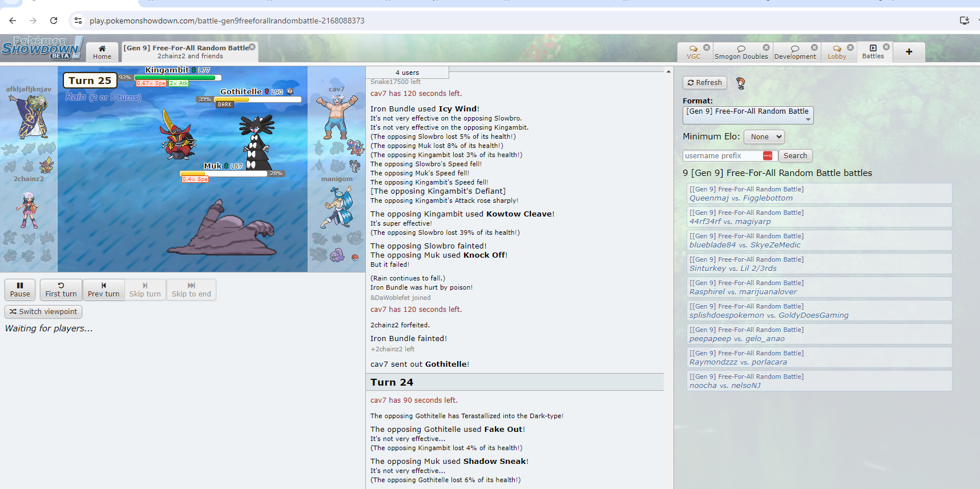The height and width of the screenshot is (489, 980).
Task: Open the 44rf34rf vs. magiyarp battle
Action: [819, 217]
